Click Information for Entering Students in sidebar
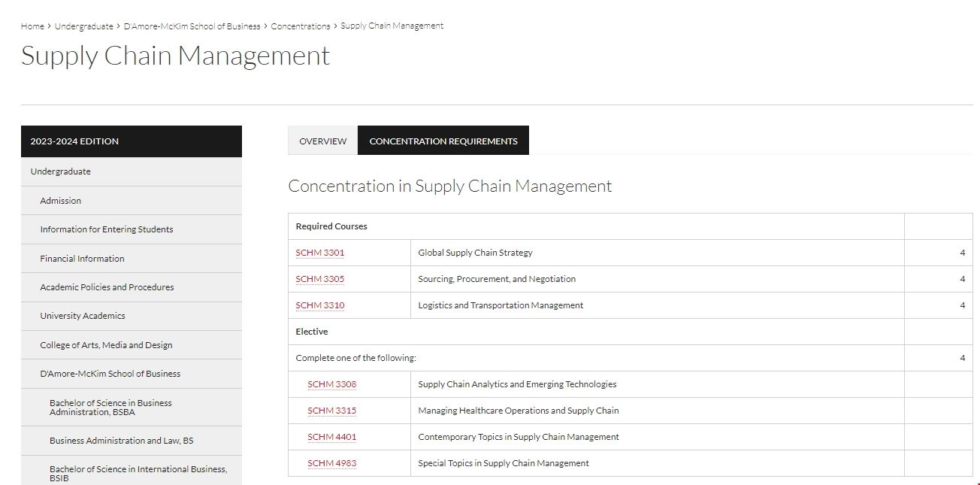This screenshot has width=980, height=485. coord(106,229)
